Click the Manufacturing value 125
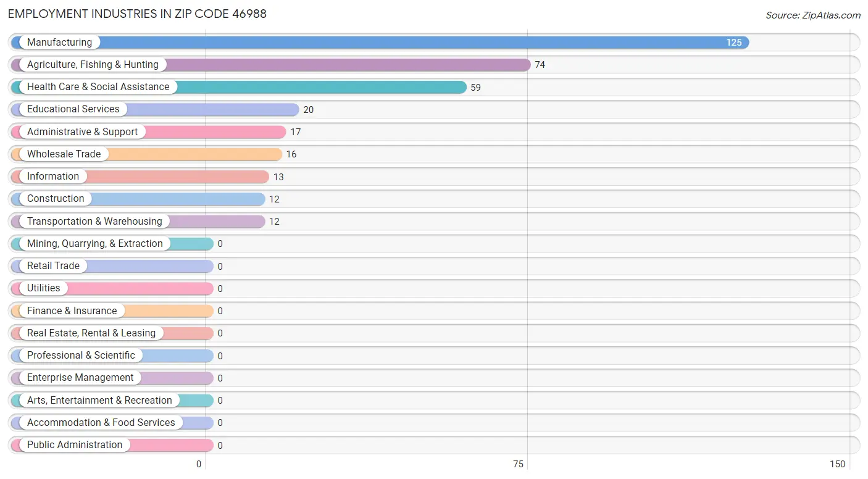 [x=734, y=43]
